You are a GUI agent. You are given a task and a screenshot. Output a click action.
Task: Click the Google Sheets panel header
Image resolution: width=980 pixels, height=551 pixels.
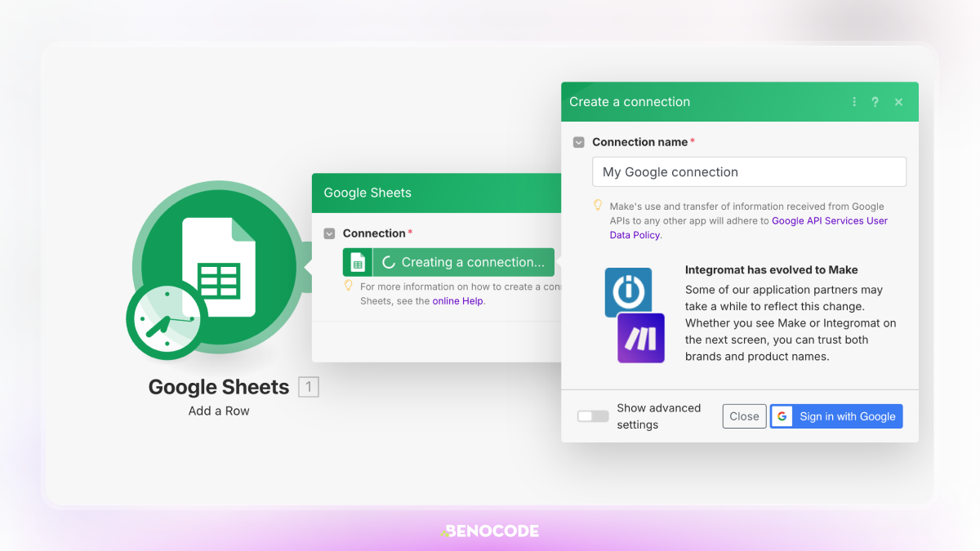pyautogui.click(x=436, y=193)
